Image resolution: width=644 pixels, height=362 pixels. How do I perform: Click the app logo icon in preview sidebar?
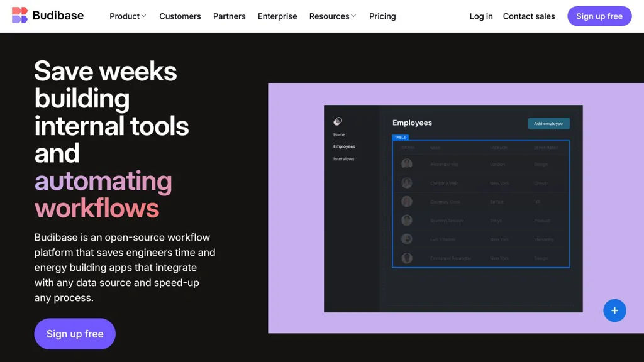(338, 121)
